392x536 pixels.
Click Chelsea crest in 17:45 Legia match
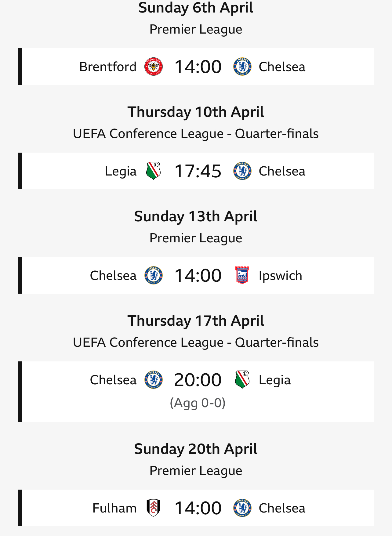[242, 171]
